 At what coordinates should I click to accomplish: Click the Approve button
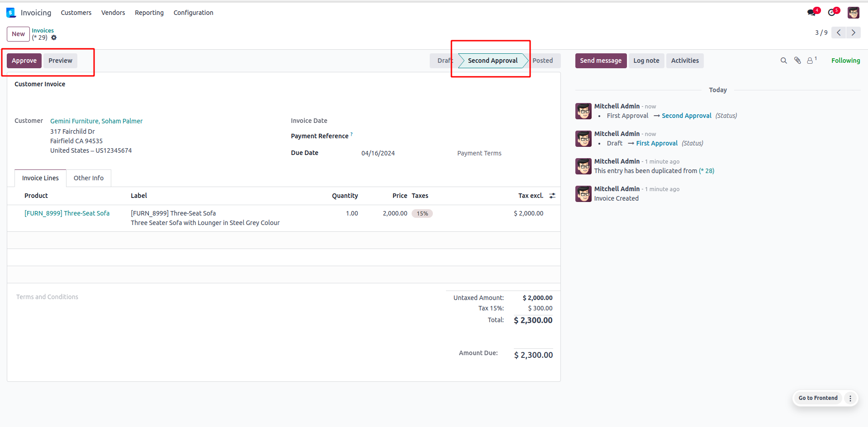[x=24, y=61]
